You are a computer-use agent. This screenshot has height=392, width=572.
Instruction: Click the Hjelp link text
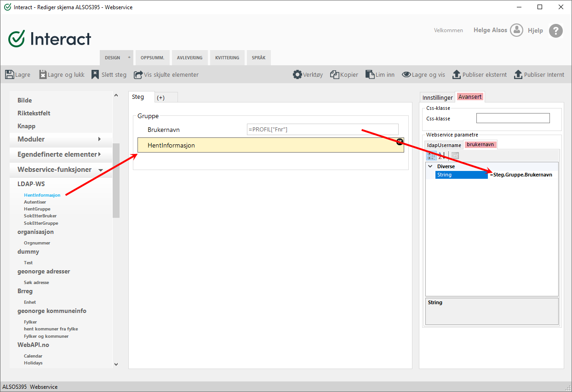pos(535,31)
